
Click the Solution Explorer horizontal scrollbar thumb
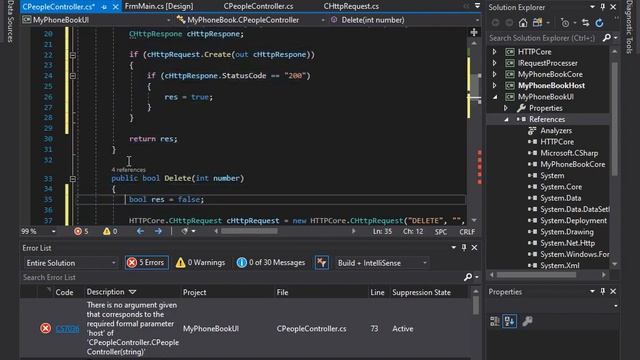point(536,275)
